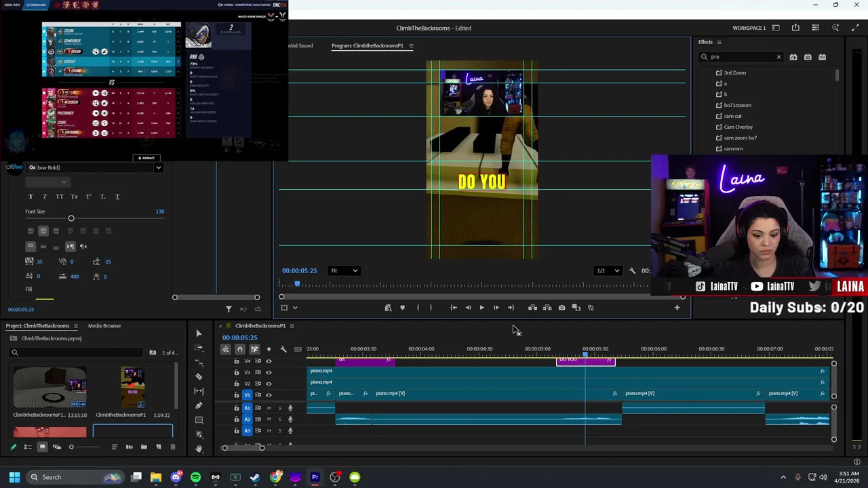868x488 pixels.
Task: Click the Font Size slider handle
Action: (x=71, y=218)
